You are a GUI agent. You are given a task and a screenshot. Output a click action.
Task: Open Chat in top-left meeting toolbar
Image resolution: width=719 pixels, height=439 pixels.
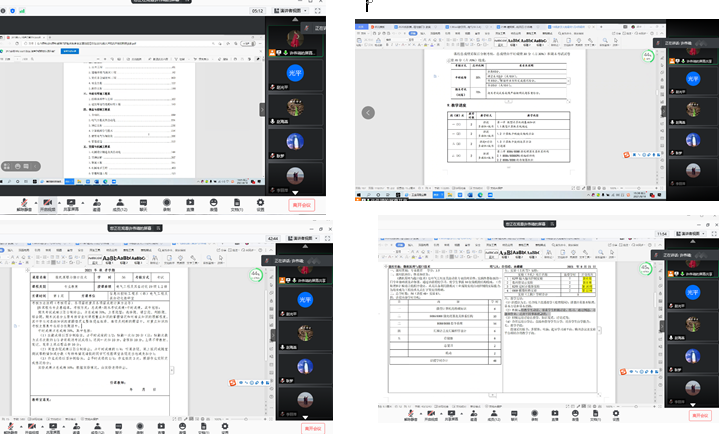pos(143,202)
